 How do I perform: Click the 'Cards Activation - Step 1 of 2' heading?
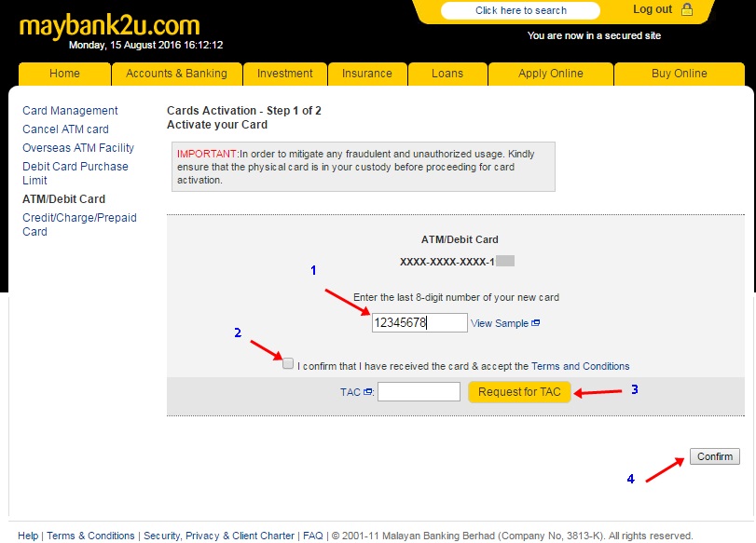244,111
